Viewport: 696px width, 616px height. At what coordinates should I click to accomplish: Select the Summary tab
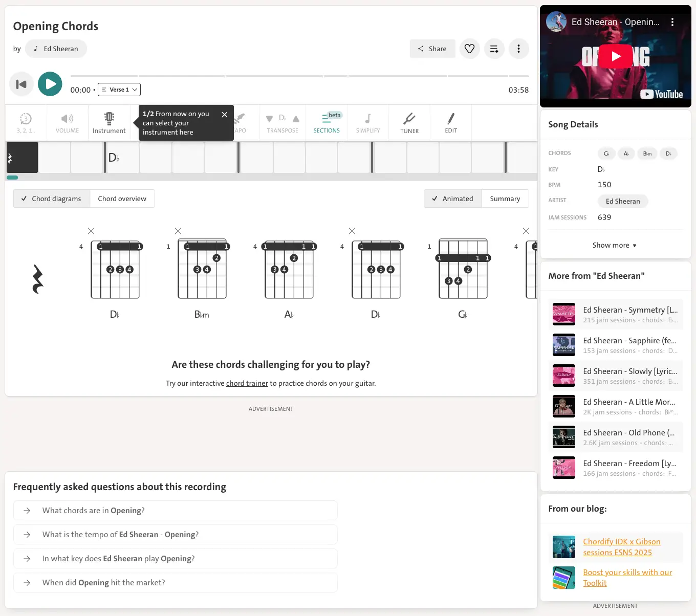coord(505,199)
